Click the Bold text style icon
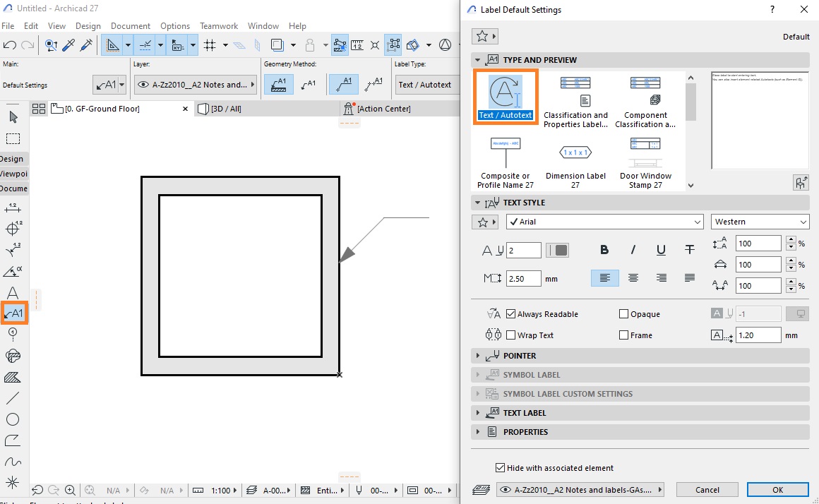This screenshot has width=819, height=504. click(x=604, y=250)
